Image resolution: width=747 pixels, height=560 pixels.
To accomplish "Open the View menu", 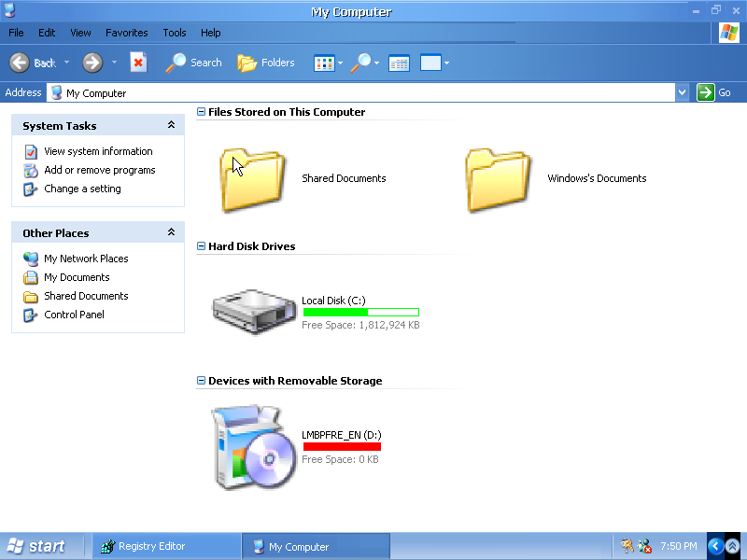I will (x=80, y=33).
